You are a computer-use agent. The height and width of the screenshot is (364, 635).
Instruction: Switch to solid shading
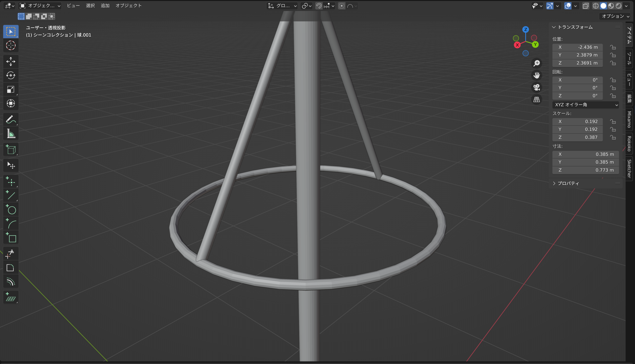tap(603, 6)
